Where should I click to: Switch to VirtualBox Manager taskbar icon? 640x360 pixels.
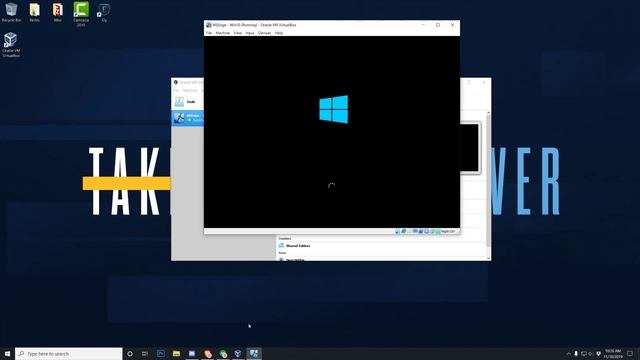coord(238,353)
